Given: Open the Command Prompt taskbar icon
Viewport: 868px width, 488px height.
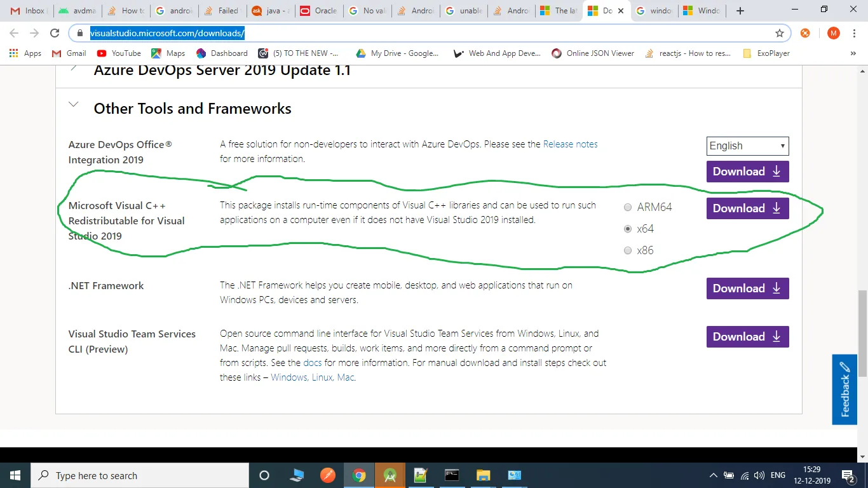Looking at the screenshot, I should pos(452,475).
